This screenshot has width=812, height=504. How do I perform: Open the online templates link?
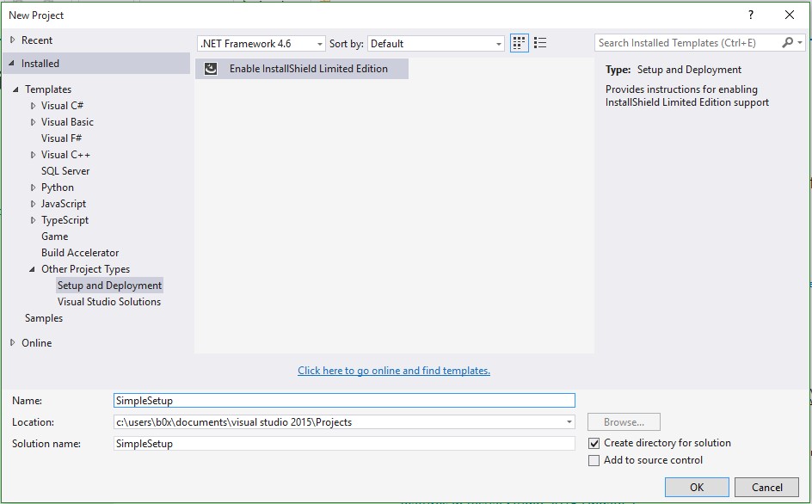click(394, 370)
